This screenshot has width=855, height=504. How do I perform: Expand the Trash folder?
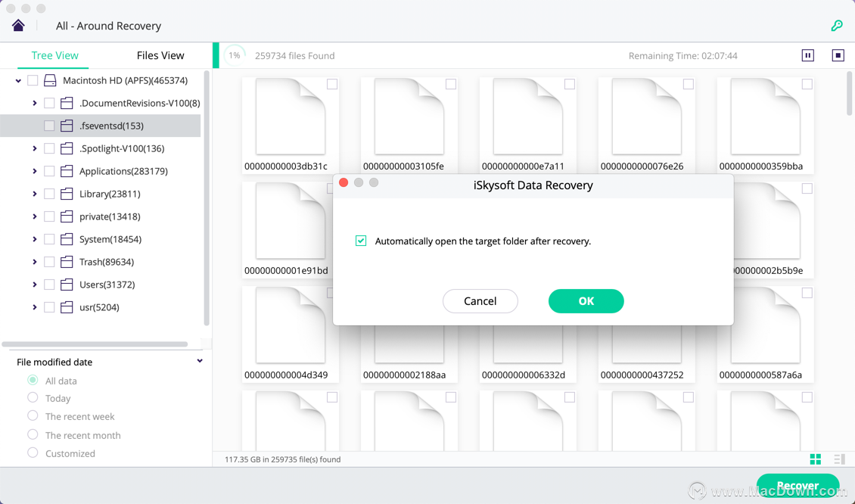(x=34, y=263)
